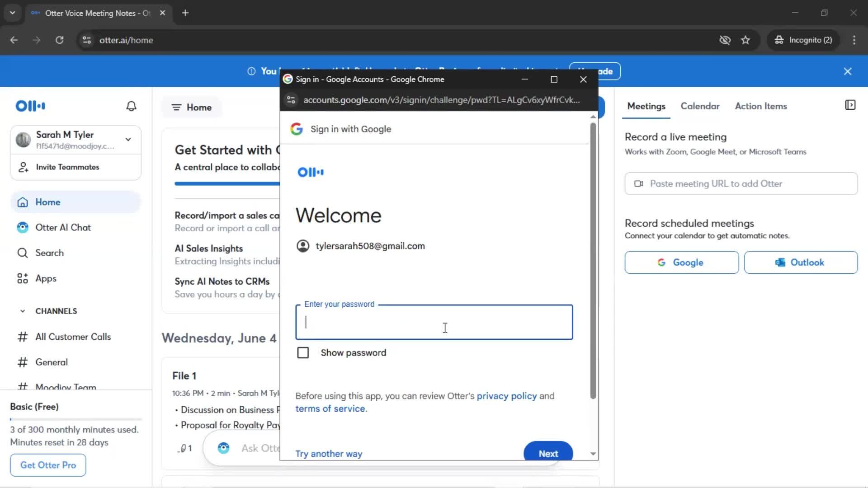Collapse the right side panel icon
This screenshot has width=868, height=488.
(850, 105)
